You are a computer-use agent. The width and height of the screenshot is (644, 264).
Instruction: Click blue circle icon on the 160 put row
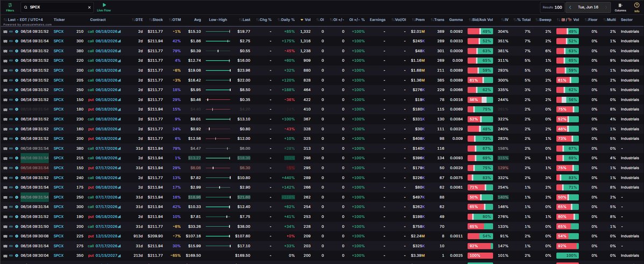17,129
